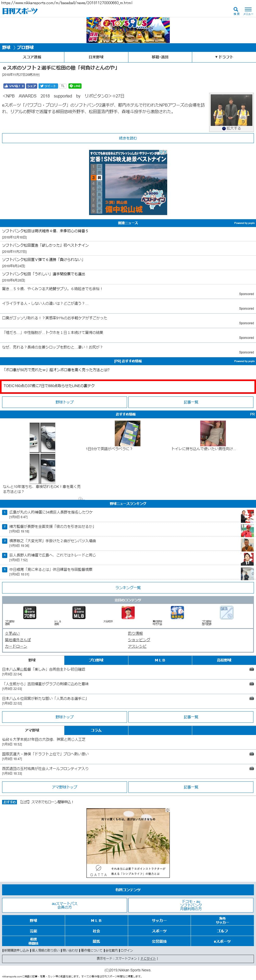
Task: Open the Live Score プロ野球 icon
Action: (30, 612)
